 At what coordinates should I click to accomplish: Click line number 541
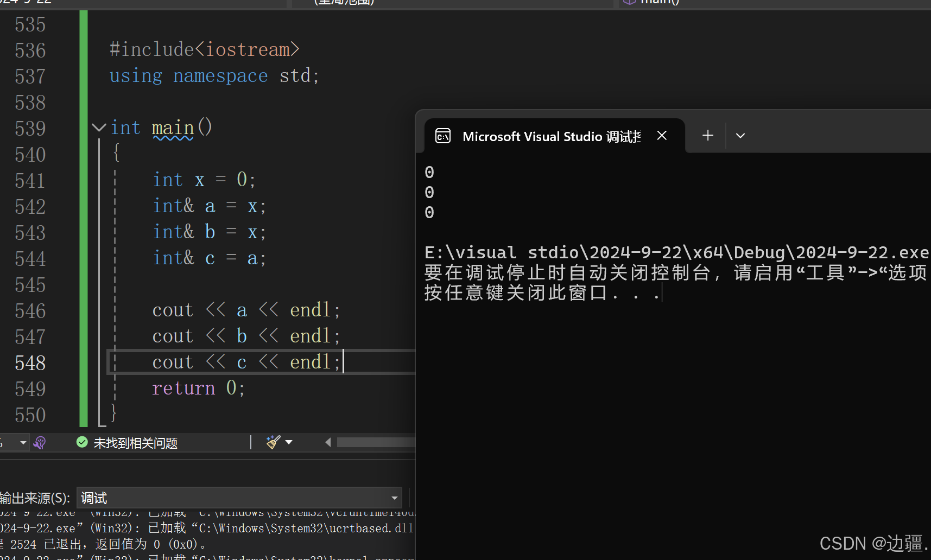30,181
